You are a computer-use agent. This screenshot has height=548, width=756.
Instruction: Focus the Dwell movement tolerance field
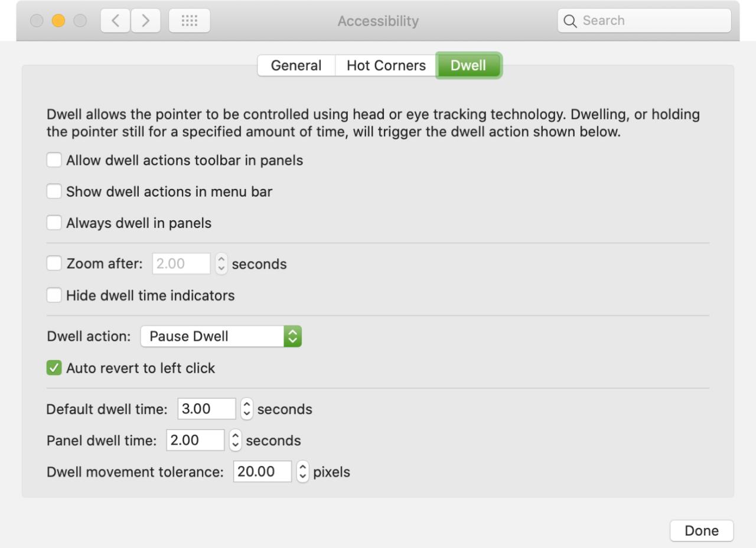pos(262,472)
